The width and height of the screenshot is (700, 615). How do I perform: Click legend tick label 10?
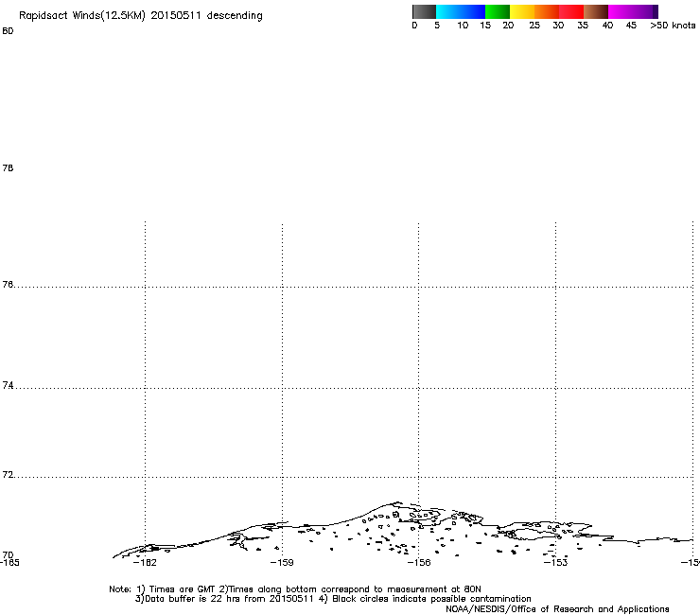(x=463, y=26)
